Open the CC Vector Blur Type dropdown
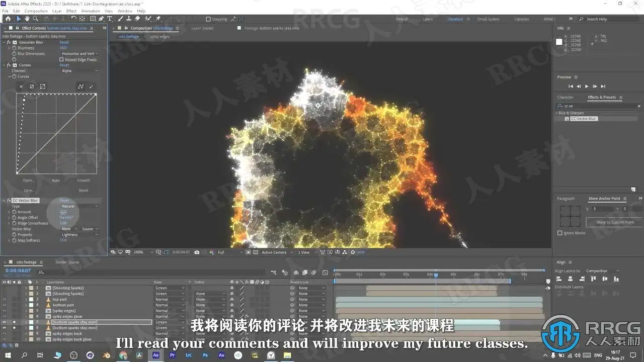 pos(79,206)
